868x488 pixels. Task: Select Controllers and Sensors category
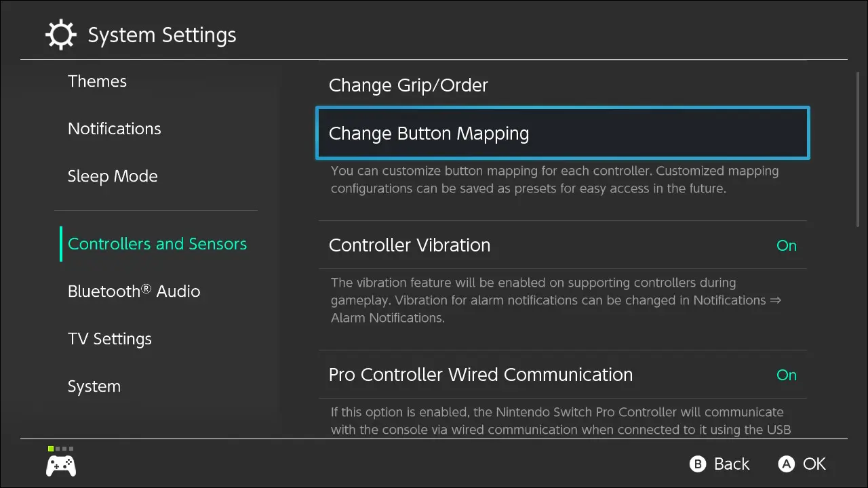[x=157, y=244]
